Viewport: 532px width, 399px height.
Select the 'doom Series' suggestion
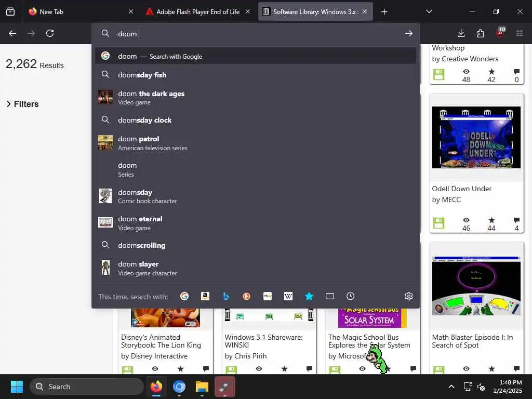(x=256, y=170)
